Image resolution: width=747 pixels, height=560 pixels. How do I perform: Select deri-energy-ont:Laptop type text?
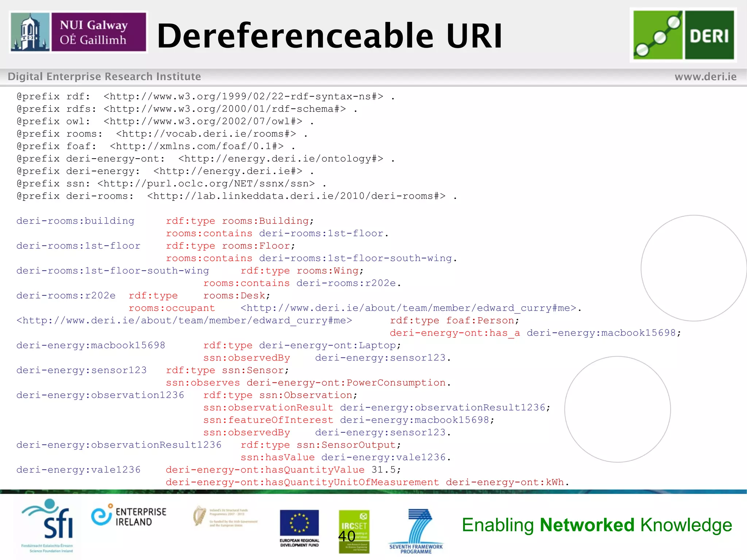coord(328,345)
